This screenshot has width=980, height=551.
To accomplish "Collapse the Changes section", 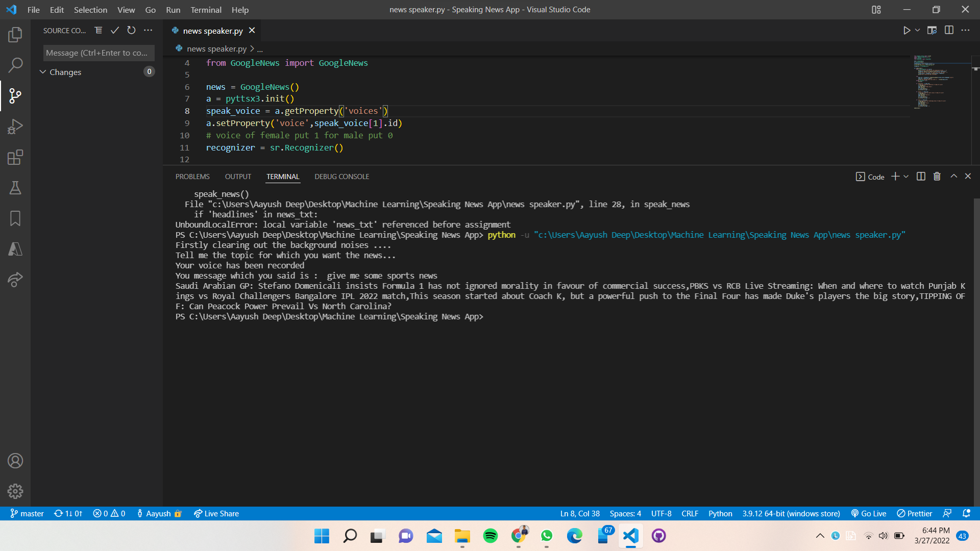I will pyautogui.click(x=43, y=72).
